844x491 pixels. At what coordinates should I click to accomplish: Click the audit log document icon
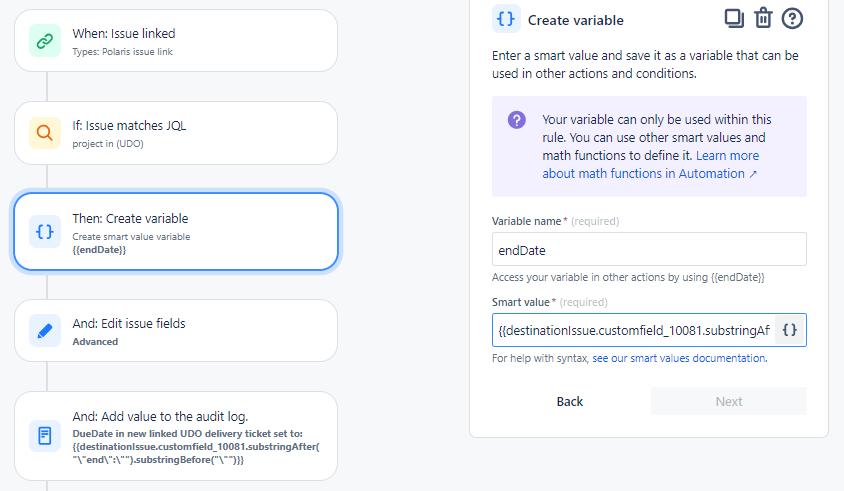[45, 435]
